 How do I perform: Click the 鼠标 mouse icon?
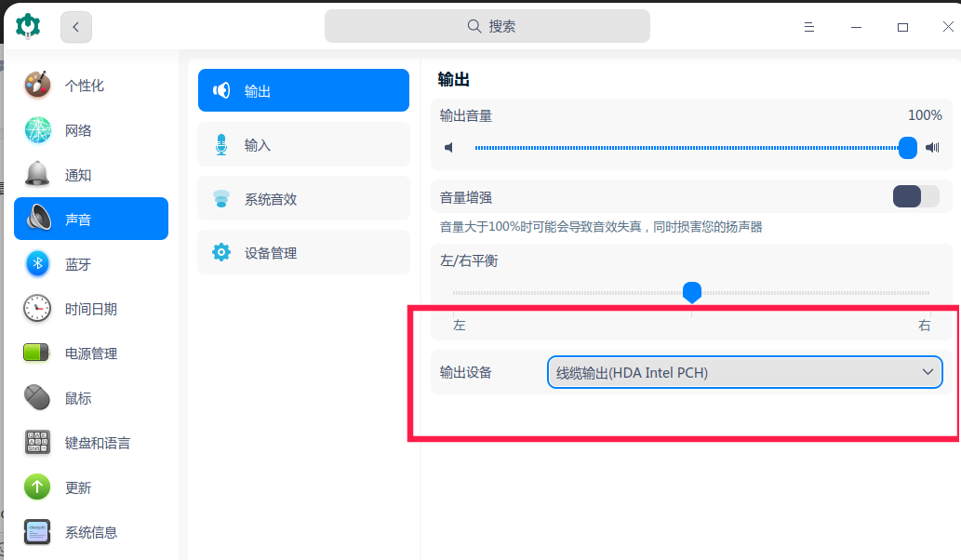(37, 397)
